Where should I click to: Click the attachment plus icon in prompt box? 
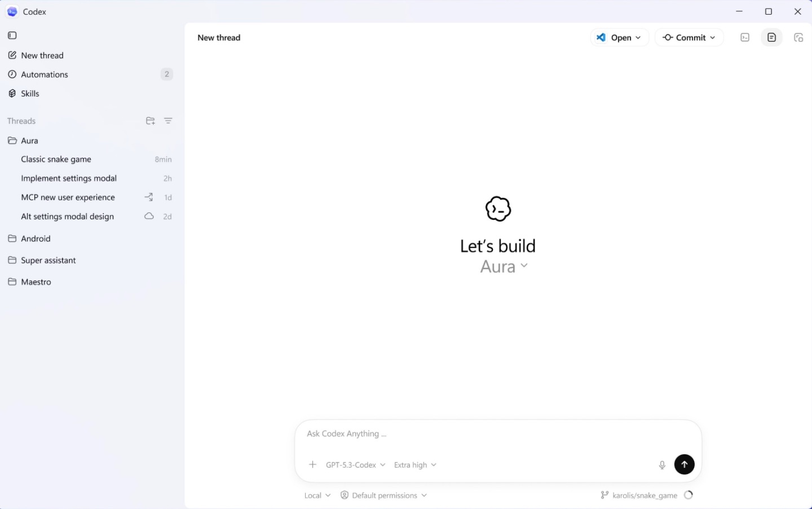coord(312,464)
